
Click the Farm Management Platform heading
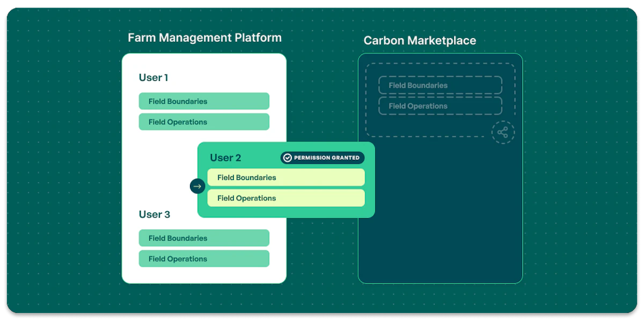pyautogui.click(x=204, y=38)
